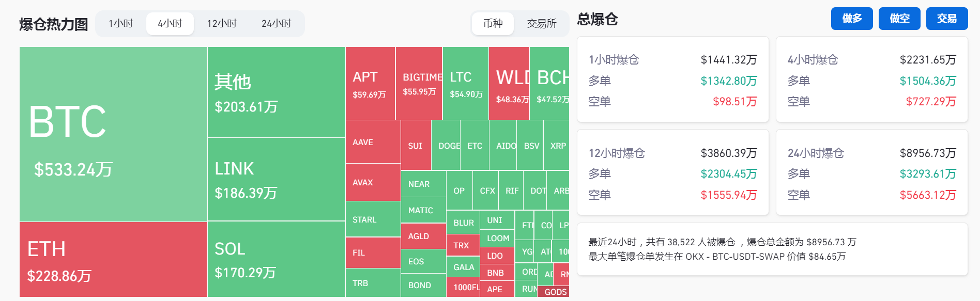Select the APT tile
Image resolution: width=980 pixels, height=301 pixels.
[x=370, y=83]
